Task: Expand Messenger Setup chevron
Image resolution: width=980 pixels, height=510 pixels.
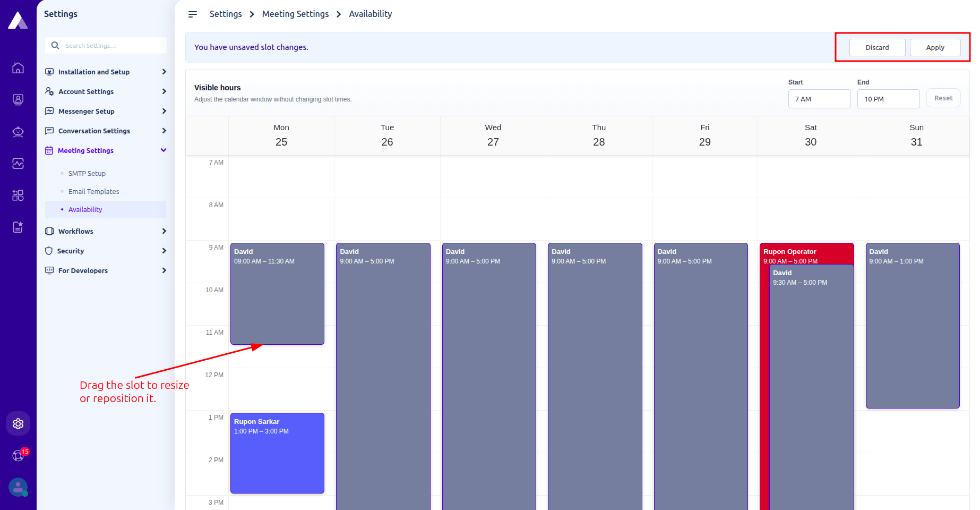Action: coord(164,111)
